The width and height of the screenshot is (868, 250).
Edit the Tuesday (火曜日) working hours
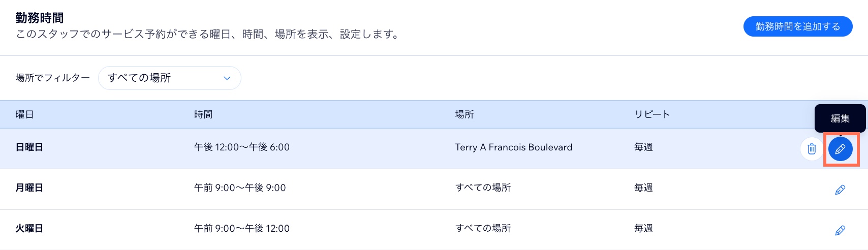[840, 230]
